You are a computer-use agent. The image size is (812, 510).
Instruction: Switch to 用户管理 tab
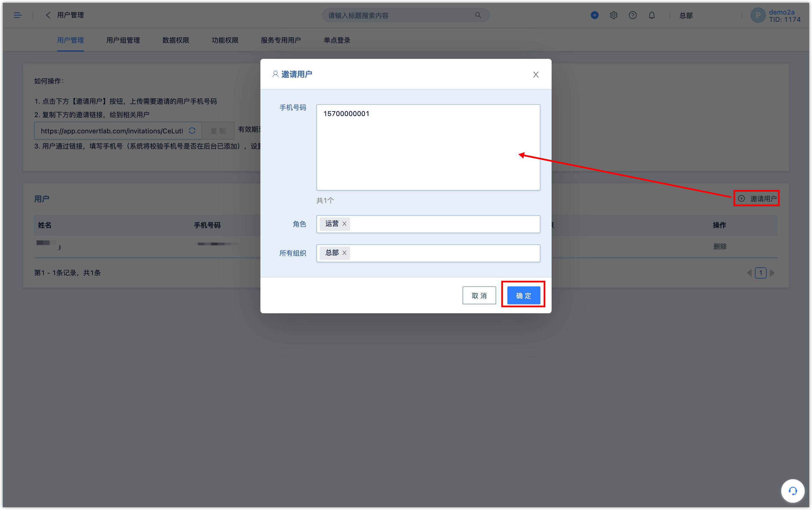pos(70,40)
